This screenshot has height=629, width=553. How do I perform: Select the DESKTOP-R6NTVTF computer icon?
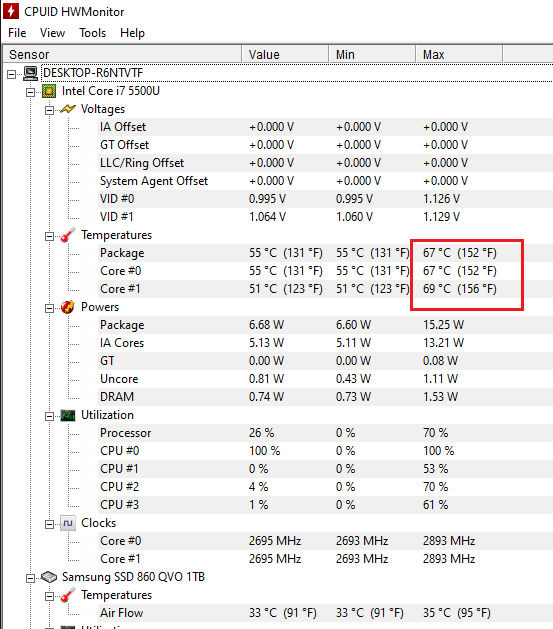pyautogui.click(x=30, y=73)
